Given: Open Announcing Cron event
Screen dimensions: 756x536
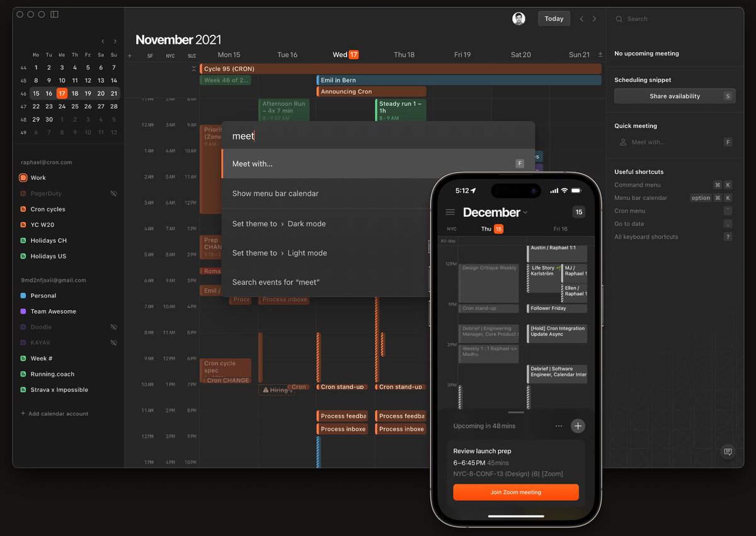Looking at the screenshot, I should (x=371, y=91).
